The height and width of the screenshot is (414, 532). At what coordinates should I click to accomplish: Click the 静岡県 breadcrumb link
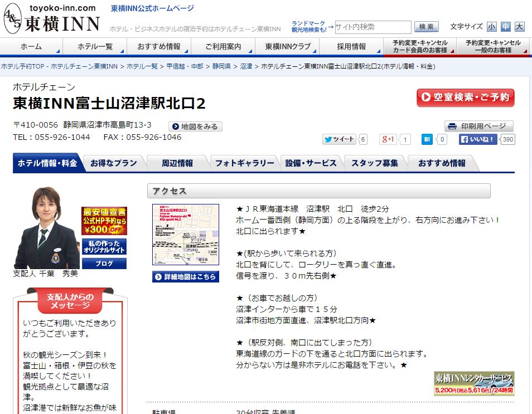[221, 66]
